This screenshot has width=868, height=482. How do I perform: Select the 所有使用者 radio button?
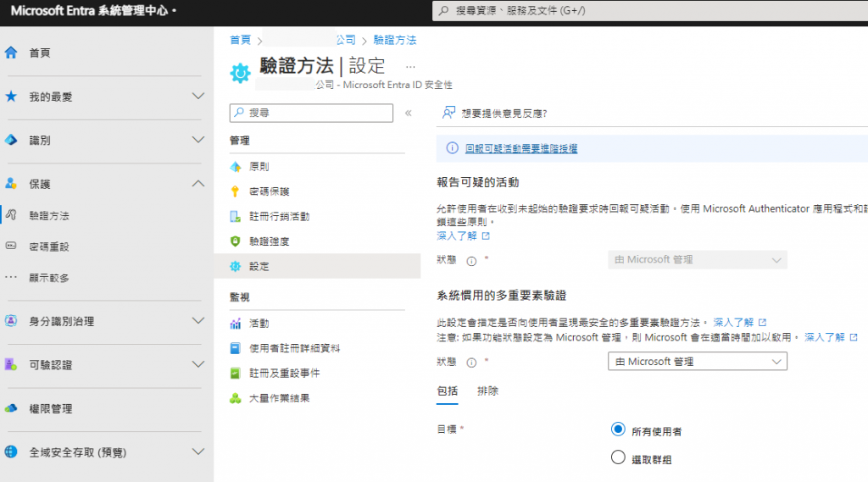coord(618,429)
